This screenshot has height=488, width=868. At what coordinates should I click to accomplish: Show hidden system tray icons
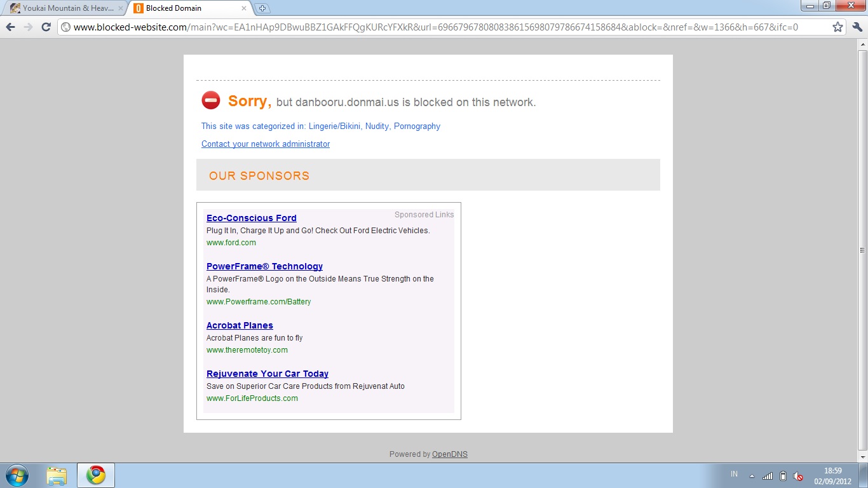click(x=752, y=476)
